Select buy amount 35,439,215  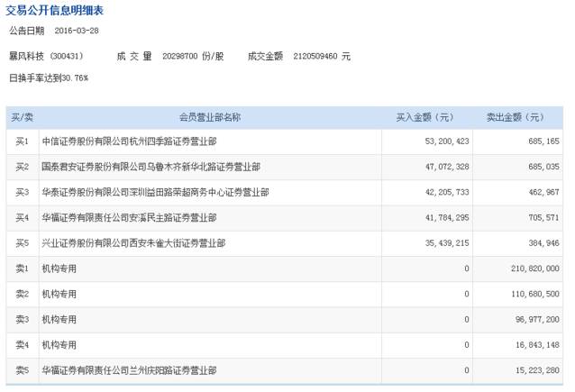447,243
